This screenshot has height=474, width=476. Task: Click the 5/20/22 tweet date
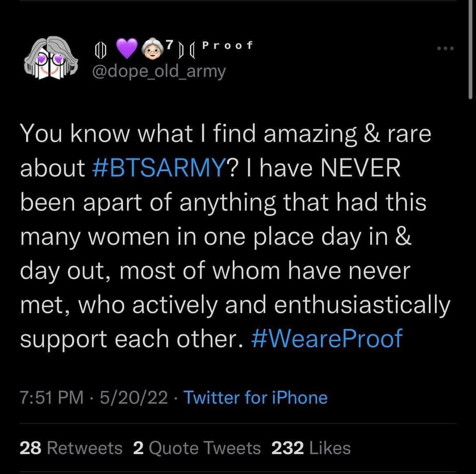click(x=134, y=397)
